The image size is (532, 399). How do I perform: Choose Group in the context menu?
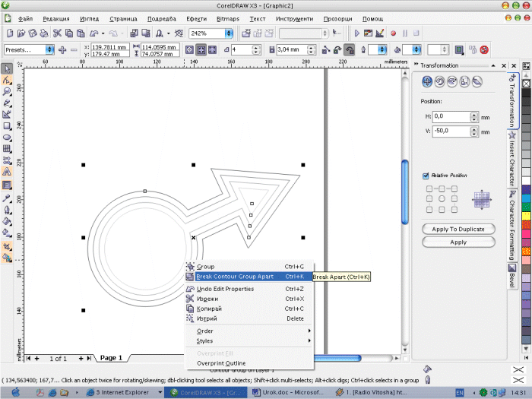(x=249, y=267)
